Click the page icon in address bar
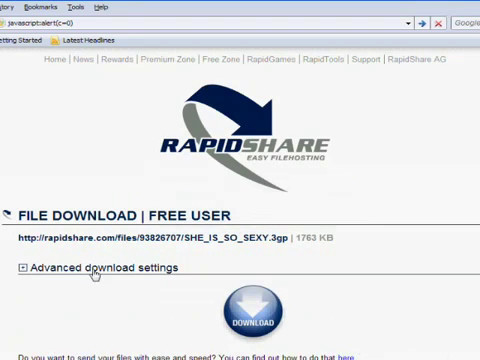This screenshot has height=360, width=480. (2, 23)
